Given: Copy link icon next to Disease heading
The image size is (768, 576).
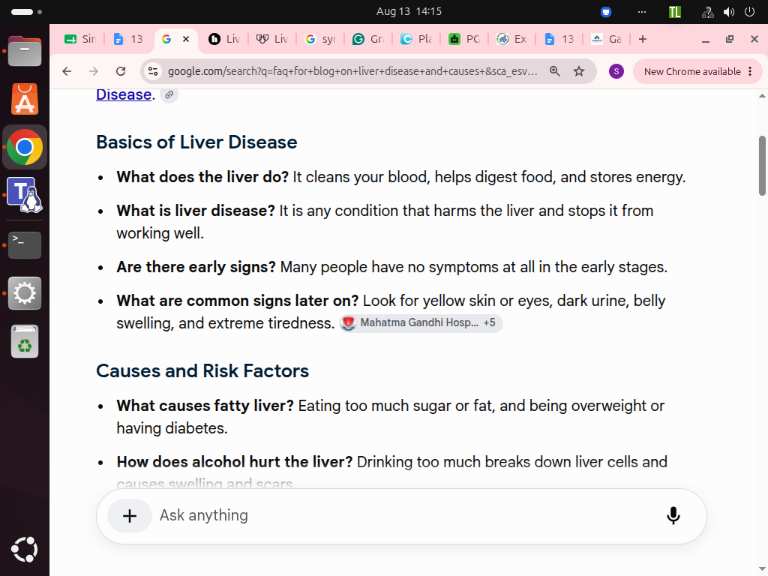Looking at the screenshot, I should 169,95.
